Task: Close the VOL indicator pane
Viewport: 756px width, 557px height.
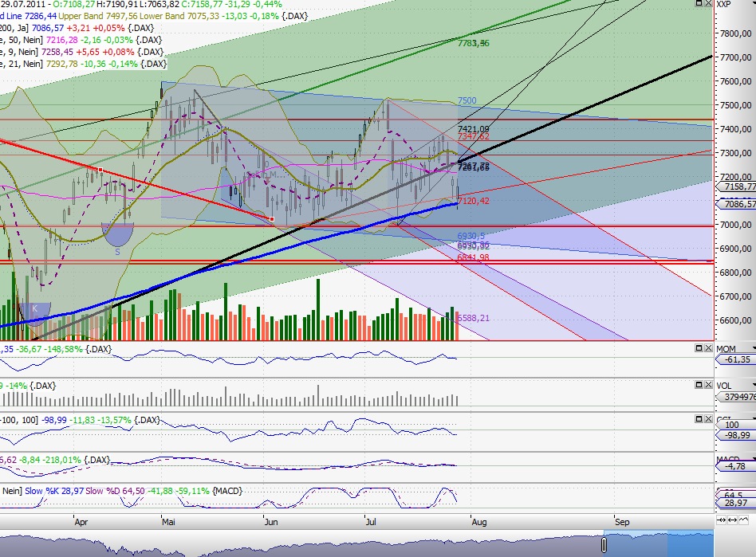Action: (x=708, y=385)
